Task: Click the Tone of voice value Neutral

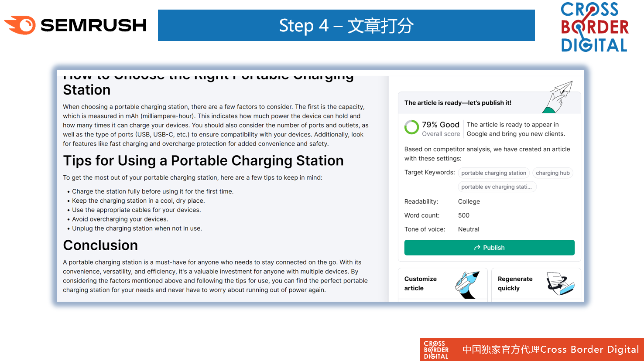Action: pyautogui.click(x=469, y=229)
